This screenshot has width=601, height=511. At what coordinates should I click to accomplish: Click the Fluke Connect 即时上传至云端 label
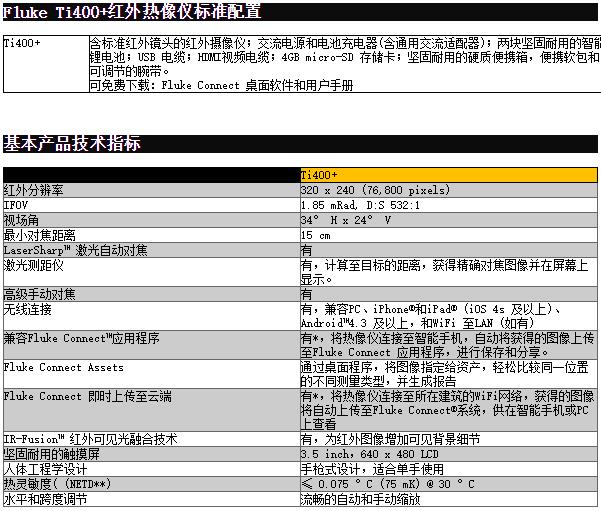[88, 396]
